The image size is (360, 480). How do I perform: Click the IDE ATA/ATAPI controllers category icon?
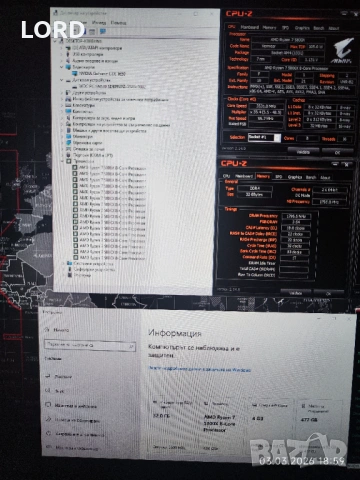click(x=68, y=48)
